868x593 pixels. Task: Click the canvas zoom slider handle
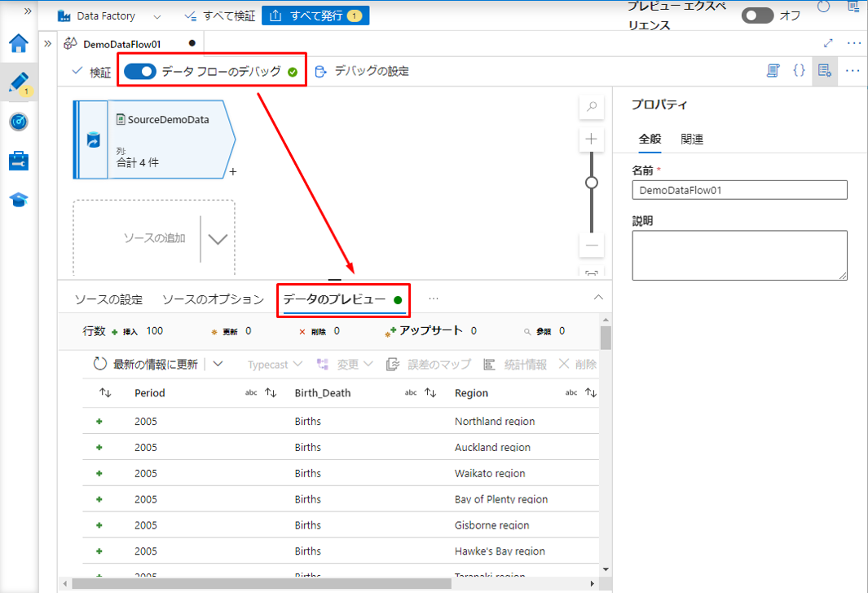tap(592, 183)
